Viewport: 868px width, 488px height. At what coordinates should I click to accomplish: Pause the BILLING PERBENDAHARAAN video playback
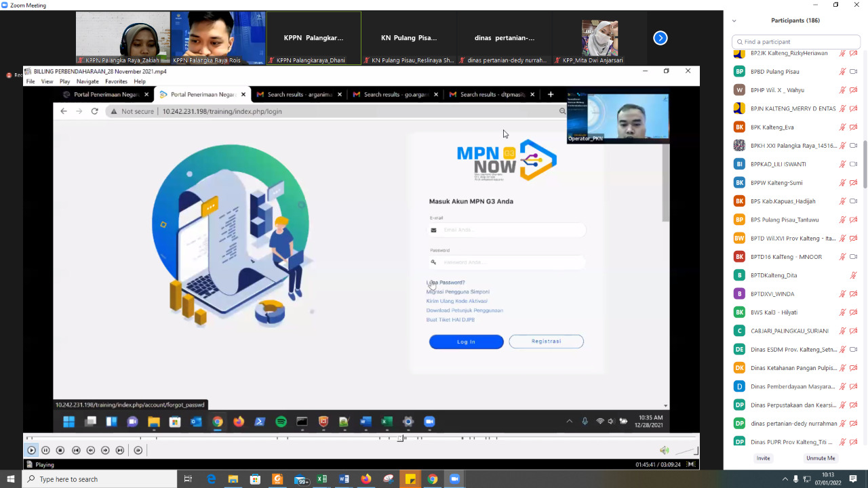[45, 450]
